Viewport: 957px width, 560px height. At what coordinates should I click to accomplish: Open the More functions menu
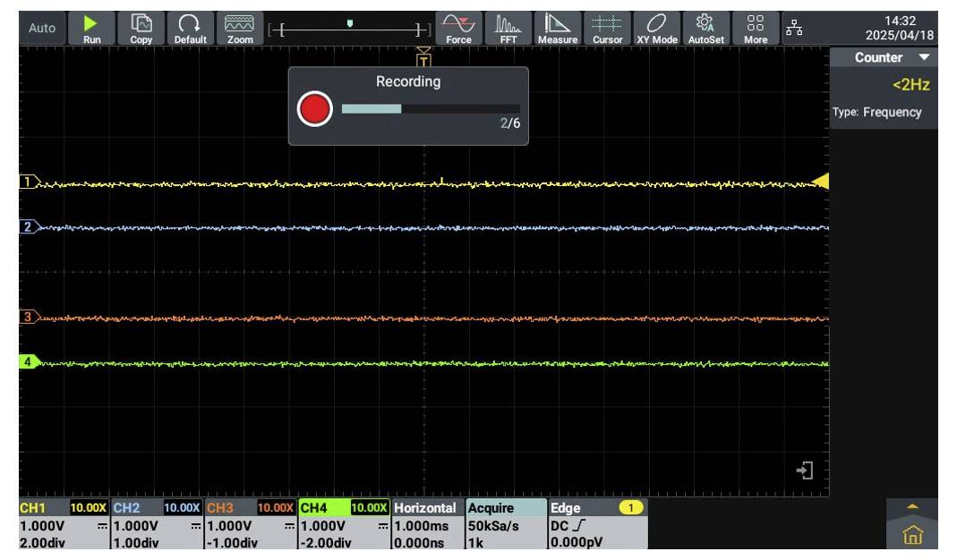755,28
